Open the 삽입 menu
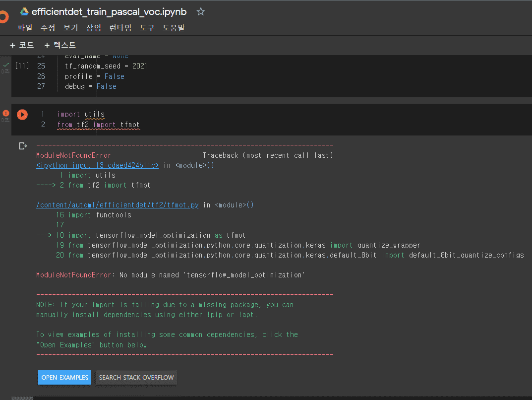This screenshot has width=532, height=400. (94, 28)
